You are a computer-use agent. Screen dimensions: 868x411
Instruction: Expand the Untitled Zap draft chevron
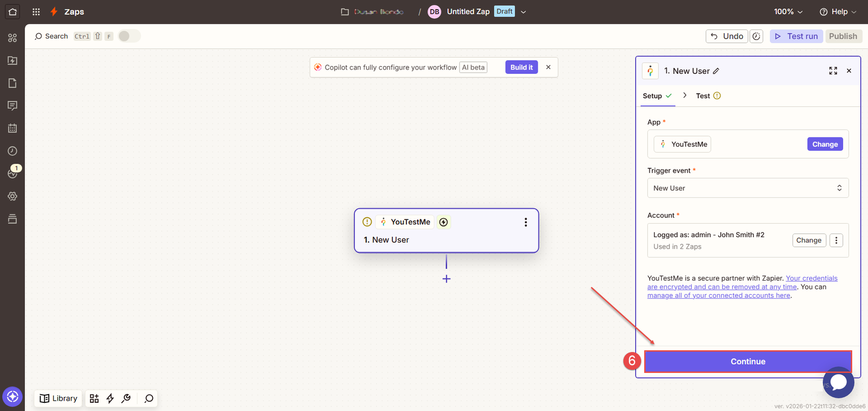coord(524,12)
